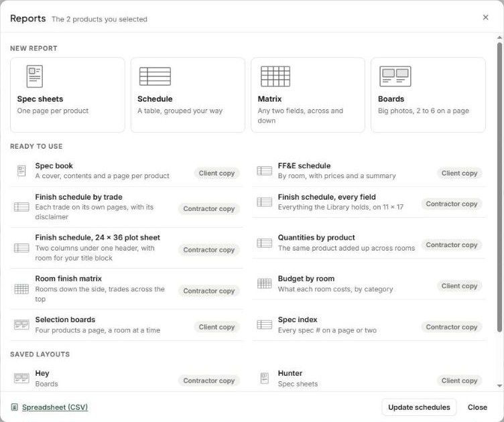Click Contractor copy badge on 24 × 36 plot sheet
The image size is (504, 422).
(x=209, y=250)
